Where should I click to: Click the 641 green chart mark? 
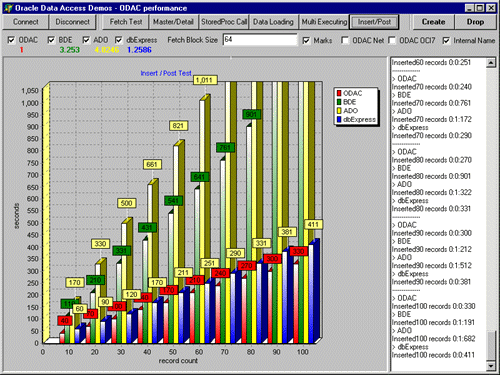[x=199, y=177]
